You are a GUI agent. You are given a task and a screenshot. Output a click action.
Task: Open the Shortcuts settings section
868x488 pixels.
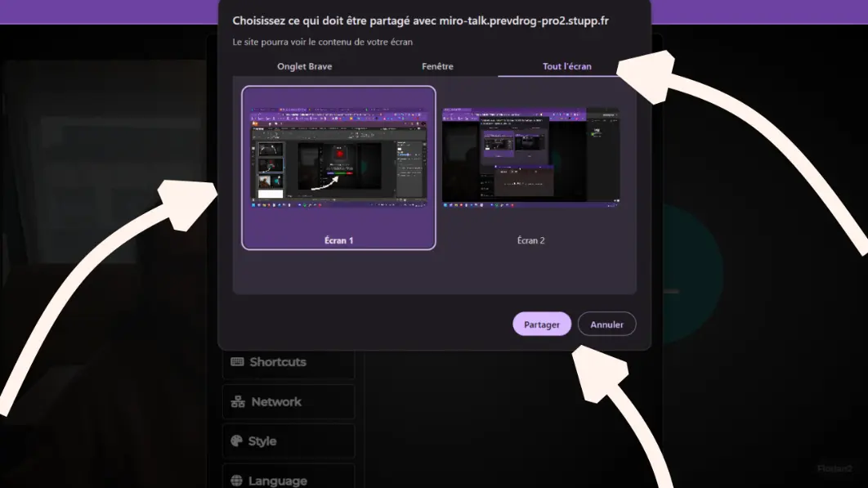pyautogui.click(x=289, y=361)
